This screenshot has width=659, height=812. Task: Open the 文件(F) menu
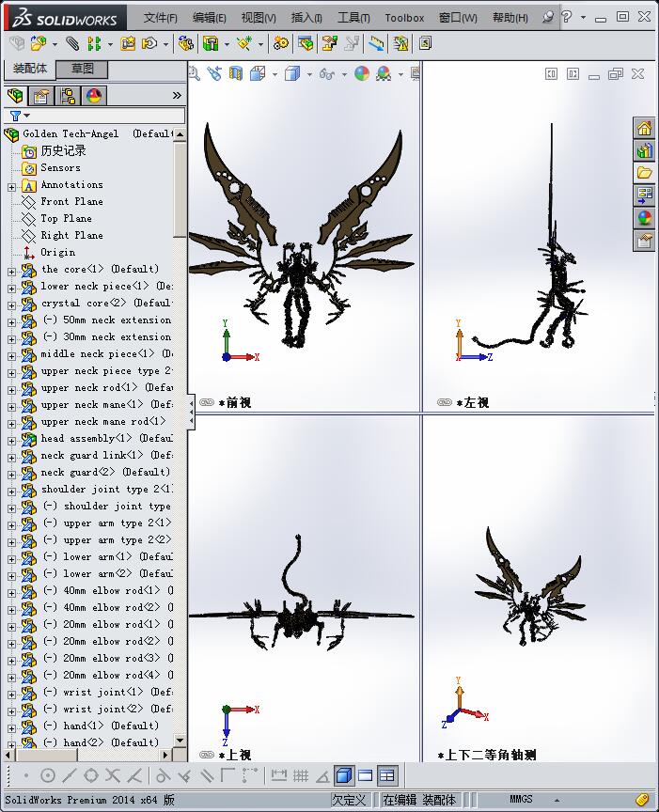[160, 18]
